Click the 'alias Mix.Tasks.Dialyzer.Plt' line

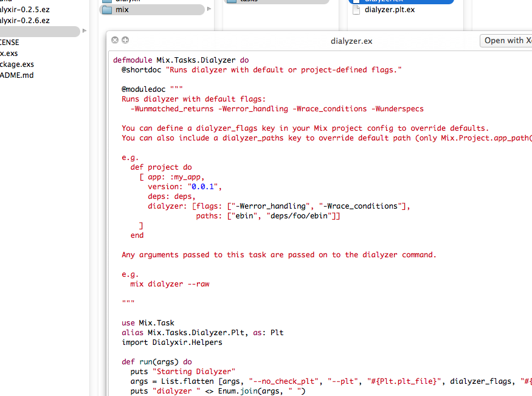pyautogui.click(x=202, y=333)
